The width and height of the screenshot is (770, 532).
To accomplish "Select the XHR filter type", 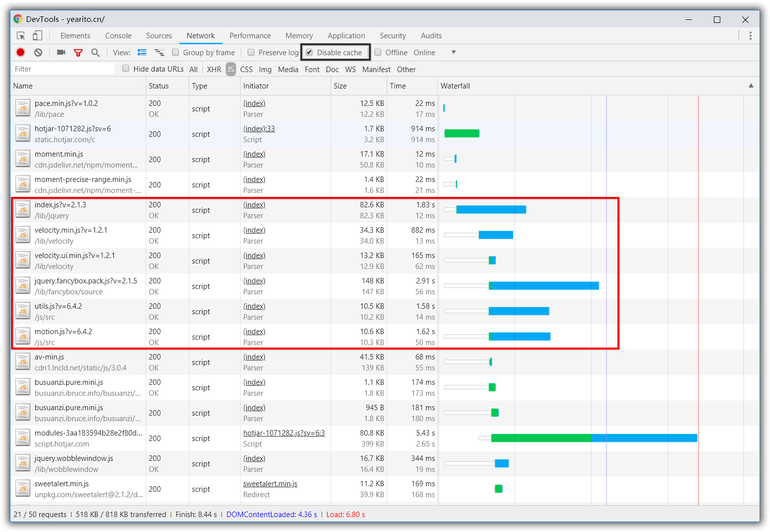I will point(214,70).
